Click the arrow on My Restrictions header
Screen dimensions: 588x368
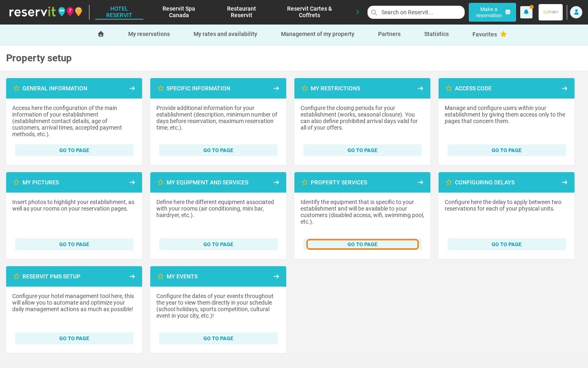[420, 88]
